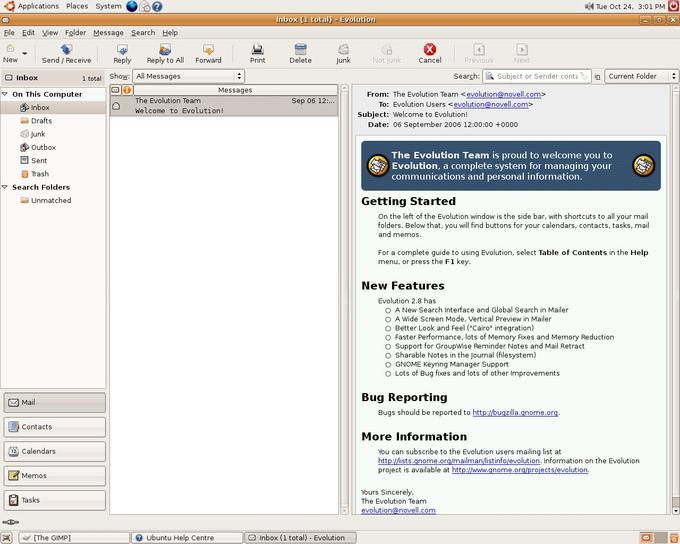Click the search magnifier icon in search field
The image size is (680, 544).
point(489,76)
